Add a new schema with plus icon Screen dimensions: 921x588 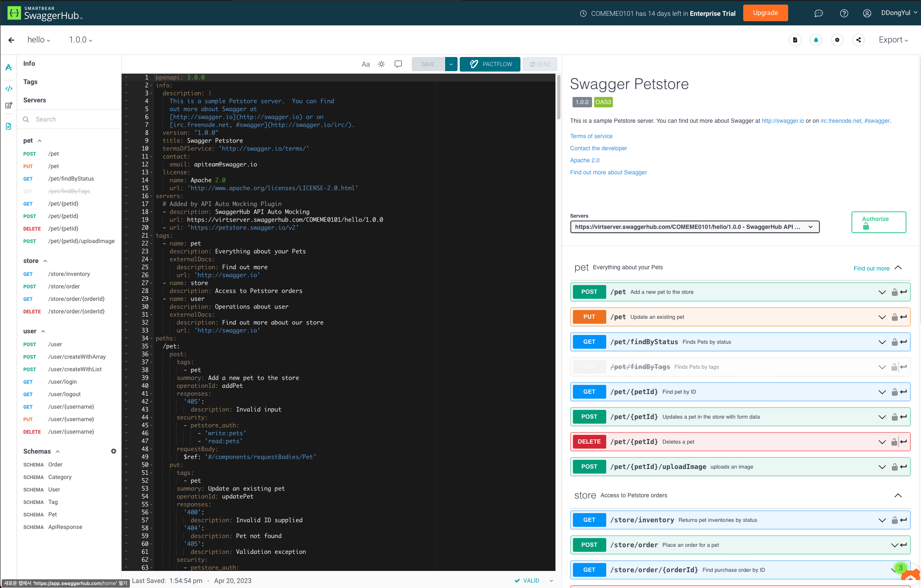pyautogui.click(x=114, y=451)
